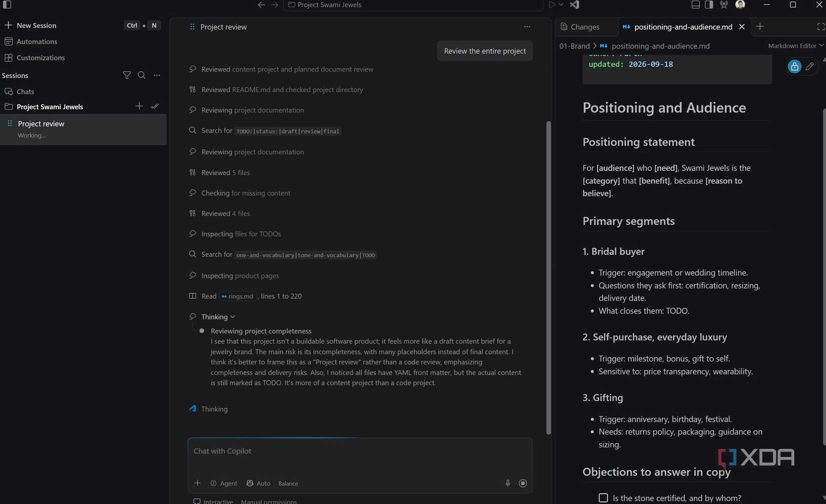Stop the running response
This screenshot has height=504, width=826.
pyautogui.click(x=523, y=483)
